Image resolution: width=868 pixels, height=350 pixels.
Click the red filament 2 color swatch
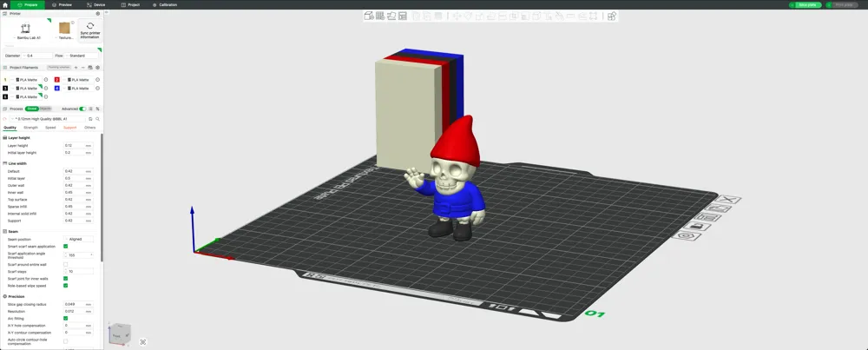(x=57, y=80)
